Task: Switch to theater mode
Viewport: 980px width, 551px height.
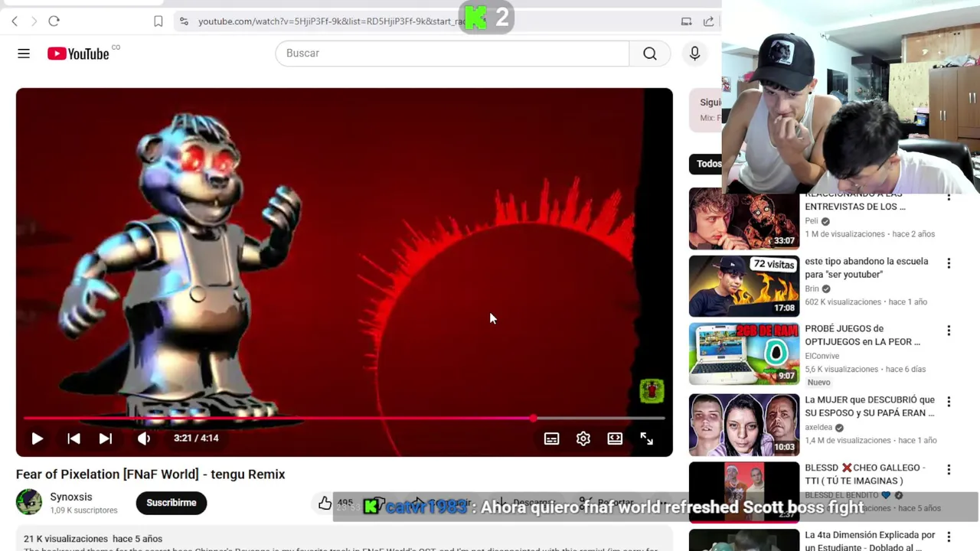Action: click(615, 439)
